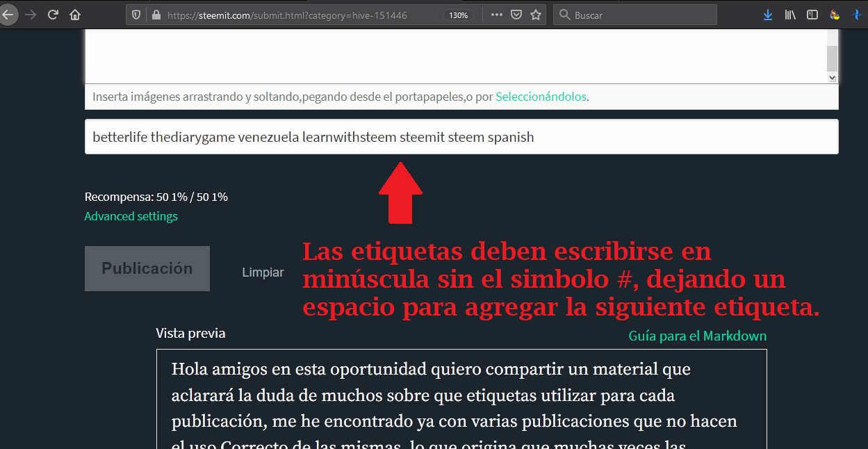Save page to Pocket icon
This screenshot has width=868, height=449.
(x=516, y=15)
